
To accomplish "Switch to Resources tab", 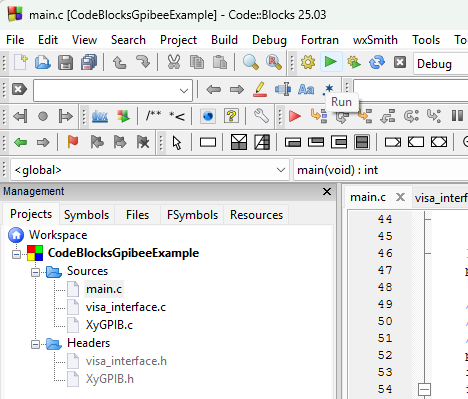I will coord(256,215).
